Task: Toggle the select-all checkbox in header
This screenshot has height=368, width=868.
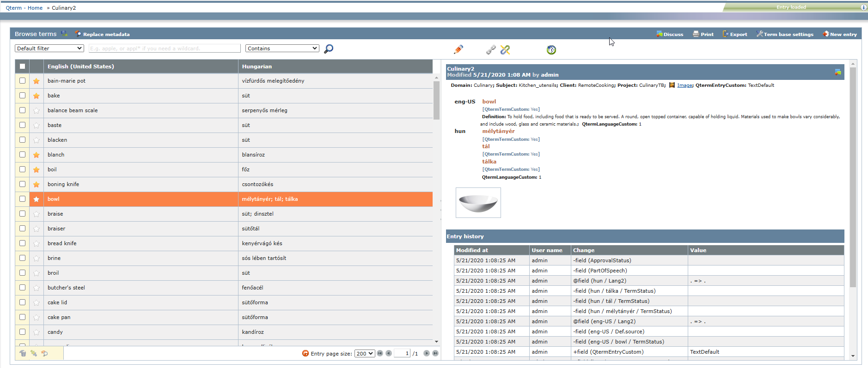Action: click(22, 66)
